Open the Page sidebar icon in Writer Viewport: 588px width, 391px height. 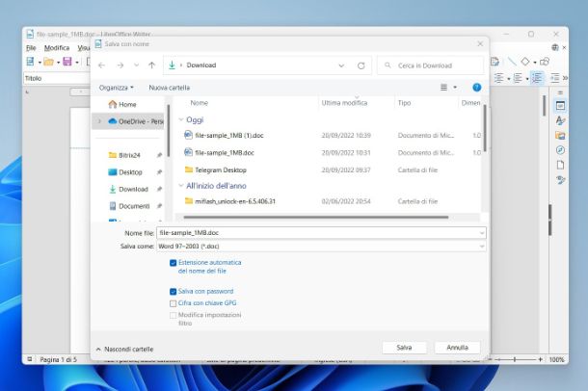tap(561, 165)
